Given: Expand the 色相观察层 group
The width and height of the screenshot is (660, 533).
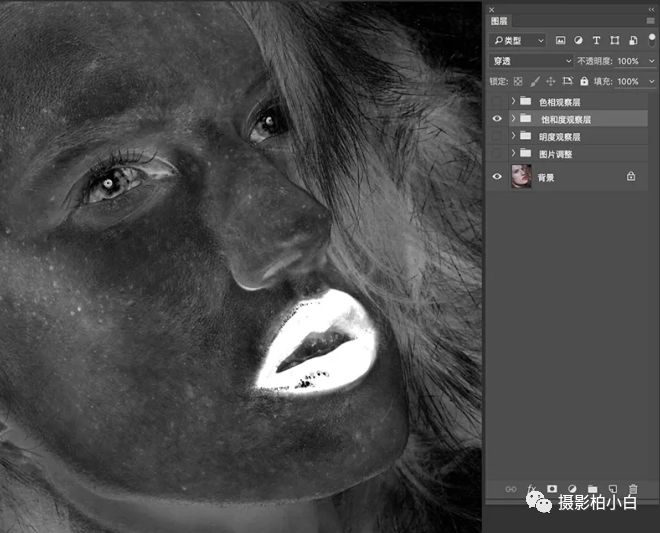Looking at the screenshot, I should [514, 102].
